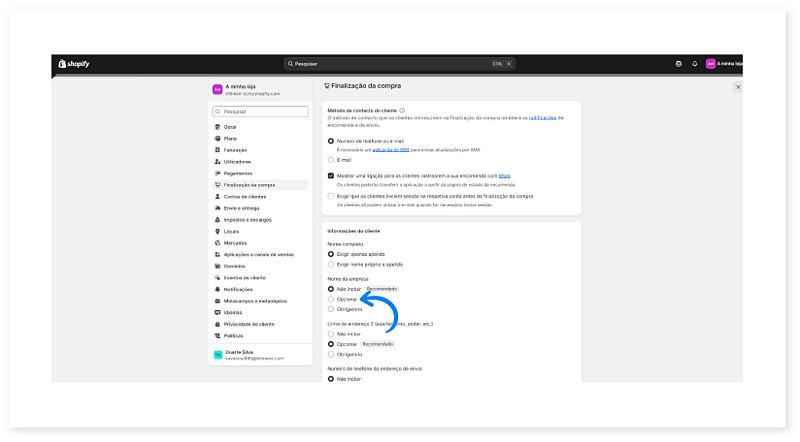Select the E-mail contact method radio
Image resolution: width=800 pixels, height=442 pixels.
pos(331,159)
